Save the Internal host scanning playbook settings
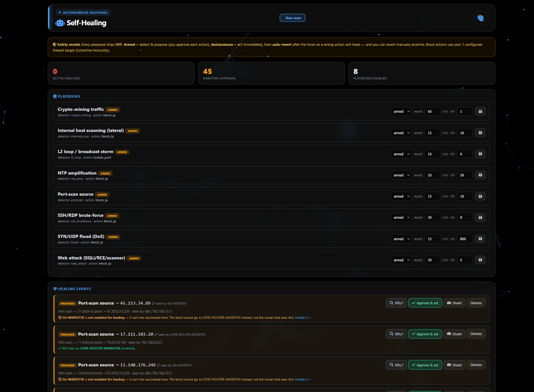Image resolution: width=534 pixels, height=392 pixels. [x=480, y=133]
